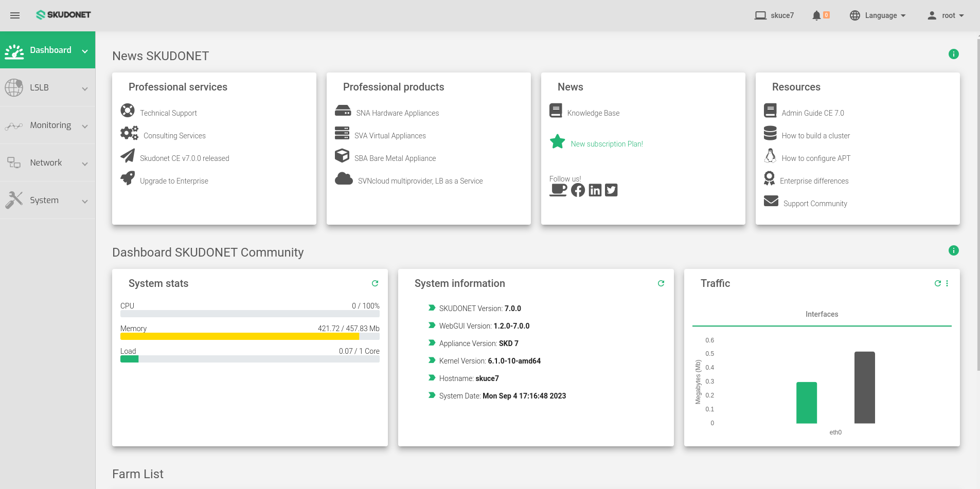The width and height of the screenshot is (980, 489).
Task: Select Monitoring in the sidebar
Action: click(47, 125)
